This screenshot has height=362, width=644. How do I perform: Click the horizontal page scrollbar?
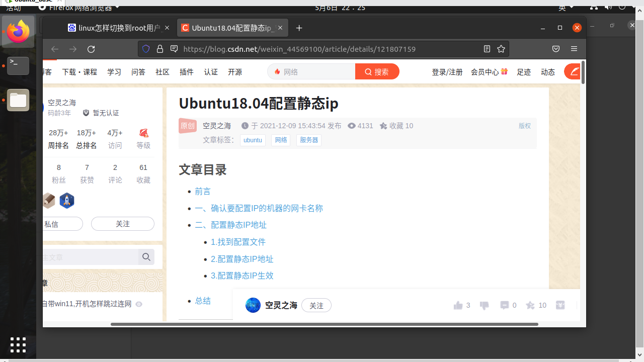click(325, 324)
